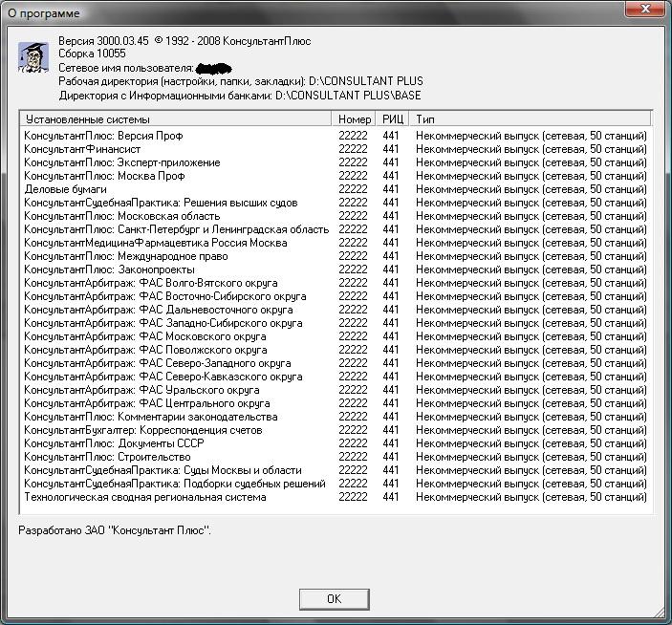The image size is (672, 625).
Task: Select Технологическая сводная региональная система row
Action: coord(336,497)
